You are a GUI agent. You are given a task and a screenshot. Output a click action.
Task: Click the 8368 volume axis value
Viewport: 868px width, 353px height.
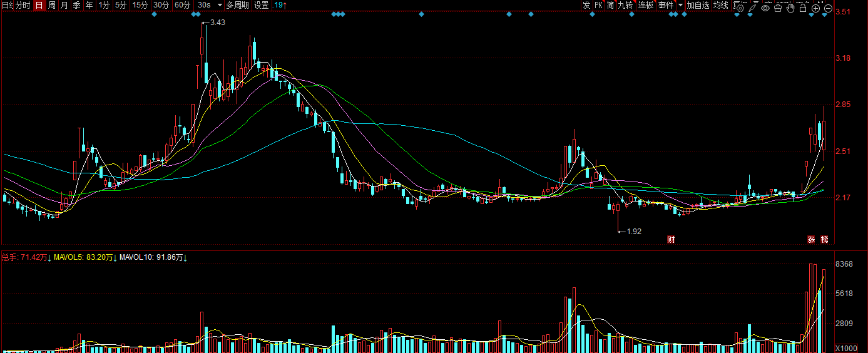click(x=845, y=264)
